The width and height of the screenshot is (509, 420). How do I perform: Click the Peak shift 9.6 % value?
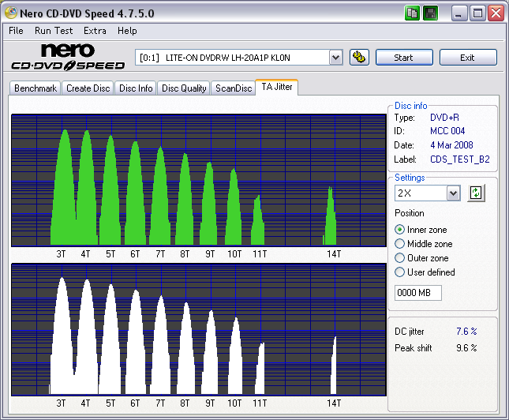[x=466, y=348]
